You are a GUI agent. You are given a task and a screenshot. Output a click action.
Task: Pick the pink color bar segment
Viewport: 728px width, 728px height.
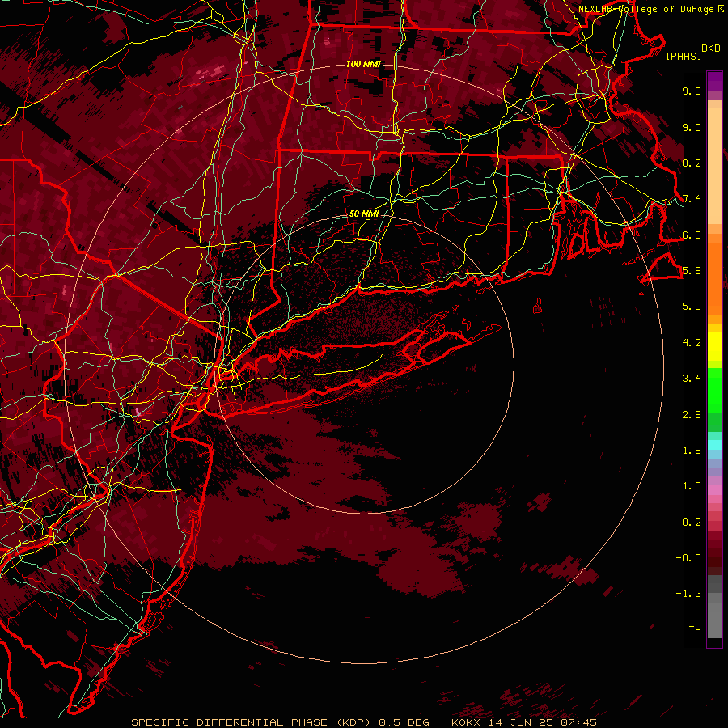point(714,490)
